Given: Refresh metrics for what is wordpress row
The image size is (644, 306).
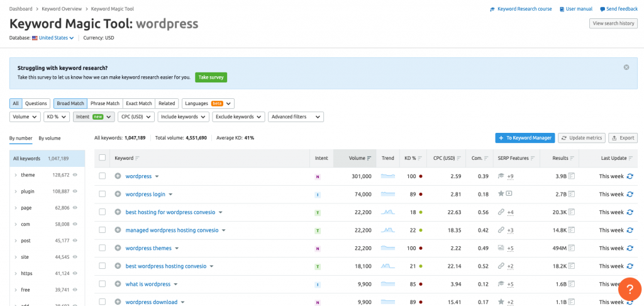Looking at the screenshot, I should tap(630, 284).
